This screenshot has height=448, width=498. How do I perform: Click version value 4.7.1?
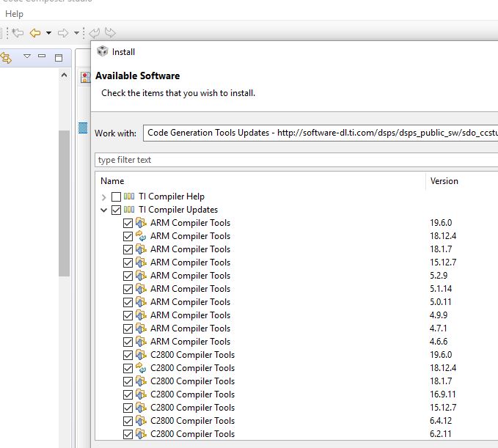coord(439,328)
